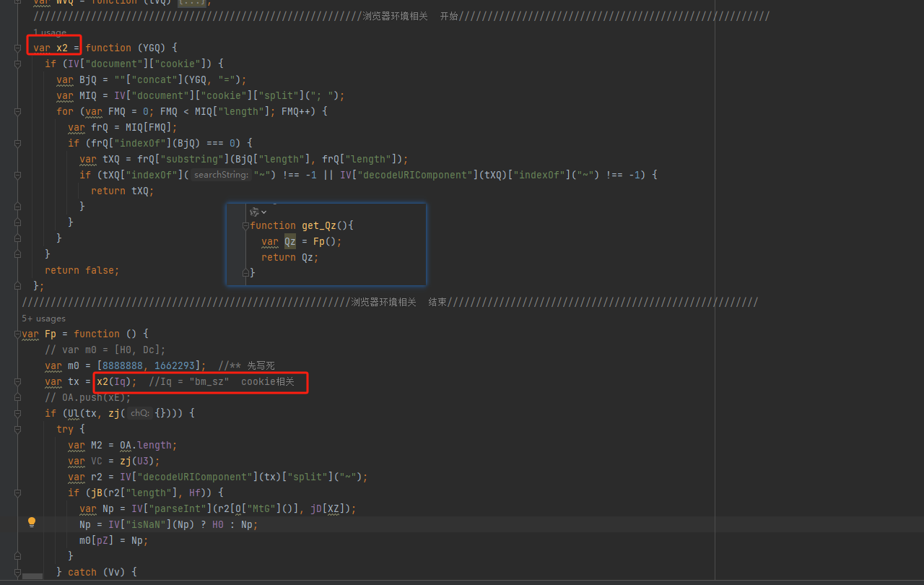Click the 'x2(Iq)' call in 'var tx' line

point(114,381)
